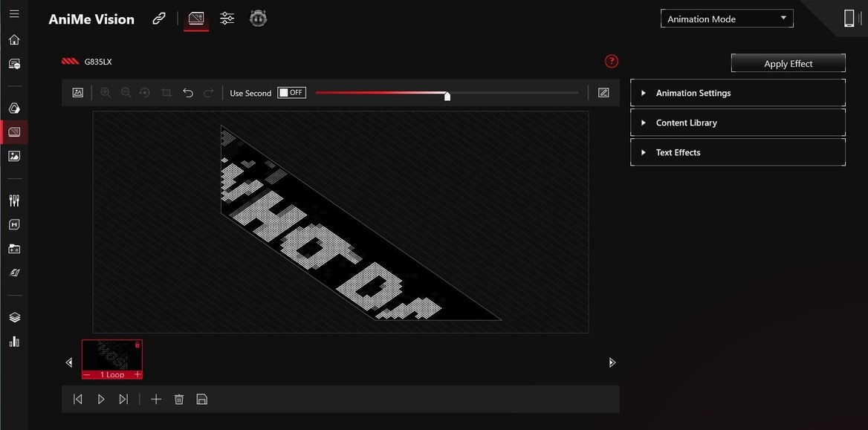Click the link chain icon near title
Image resolution: width=868 pixels, height=430 pixels.
(159, 19)
